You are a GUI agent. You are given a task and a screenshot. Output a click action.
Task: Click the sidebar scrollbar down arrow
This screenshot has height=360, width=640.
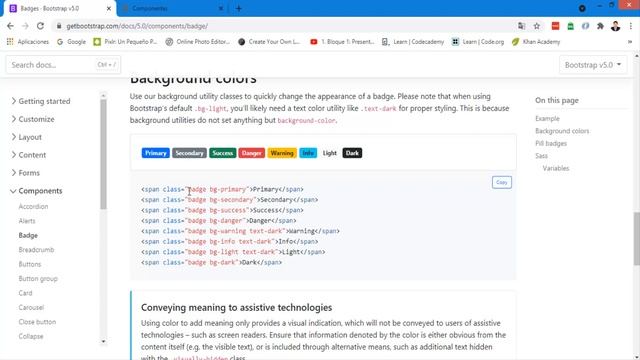[103, 341]
